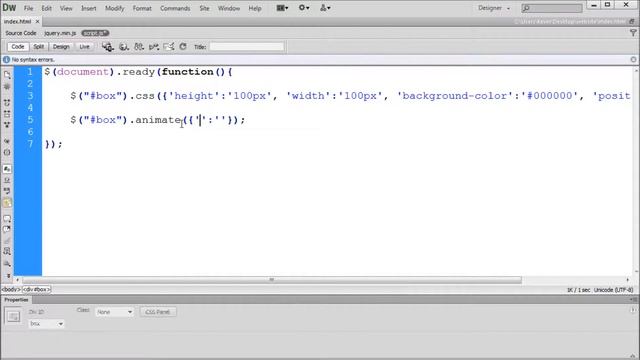Click the horizontal scrollbar thumb in code editor
The height and width of the screenshot is (360, 640).
[271, 280]
